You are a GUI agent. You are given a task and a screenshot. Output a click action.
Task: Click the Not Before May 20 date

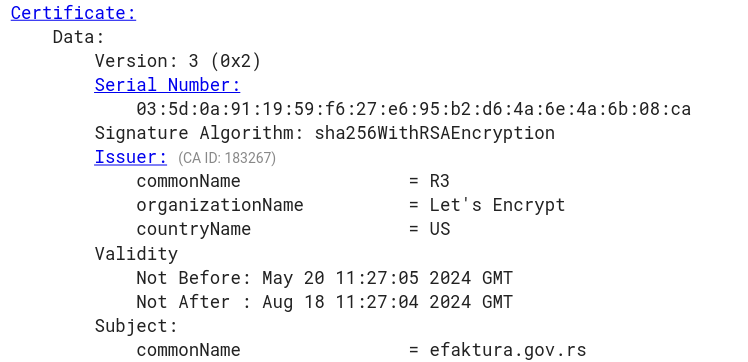point(324,278)
